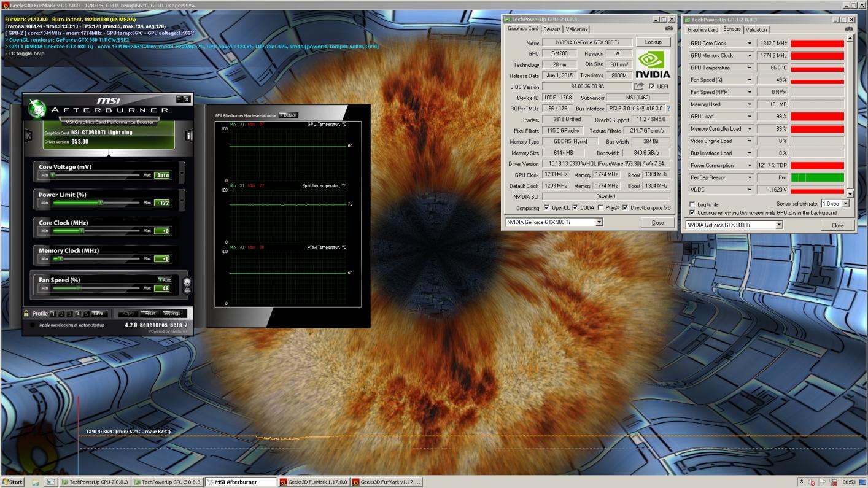Enable the Log to file checkbox

(692, 204)
